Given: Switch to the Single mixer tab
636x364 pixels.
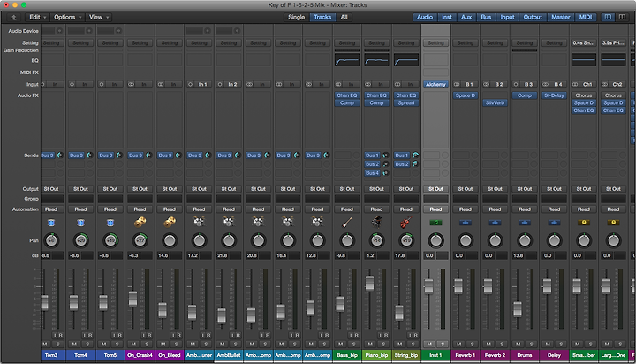Looking at the screenshot, I should point(296,17).
